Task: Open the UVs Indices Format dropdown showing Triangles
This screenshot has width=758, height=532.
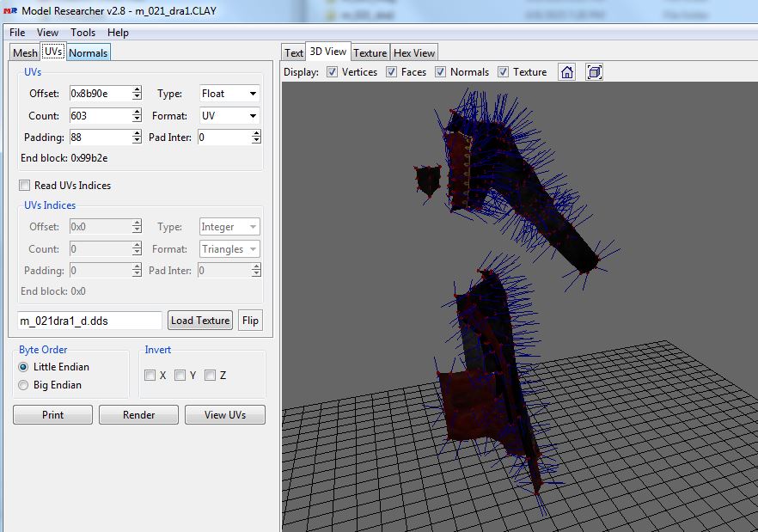Action: (x=229, y=249)
